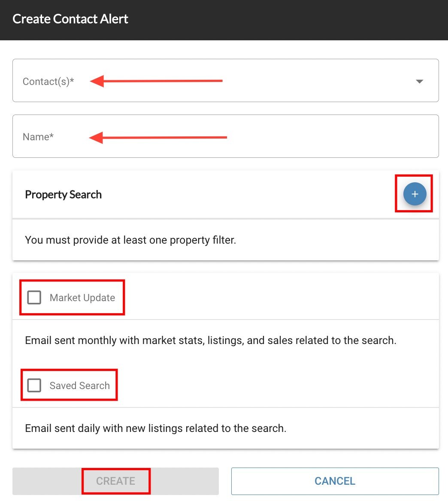448x501 pixels.
Task: Select the Saved Search label text
Action: pyautogui.click(x=79, y=386)
